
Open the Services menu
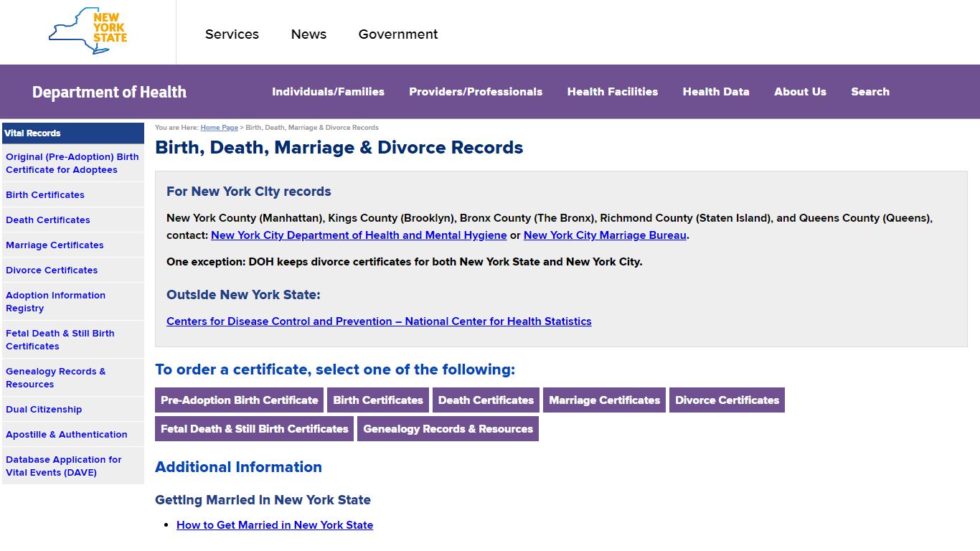232,34
